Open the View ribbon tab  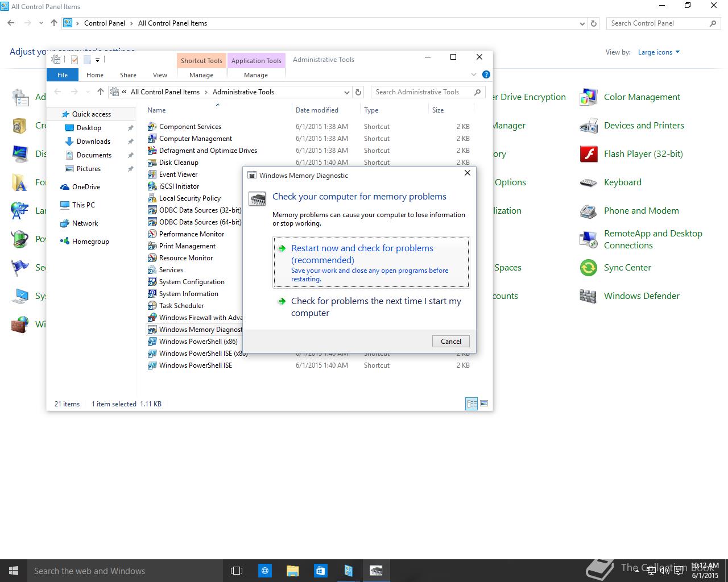(x=160, y=75)
